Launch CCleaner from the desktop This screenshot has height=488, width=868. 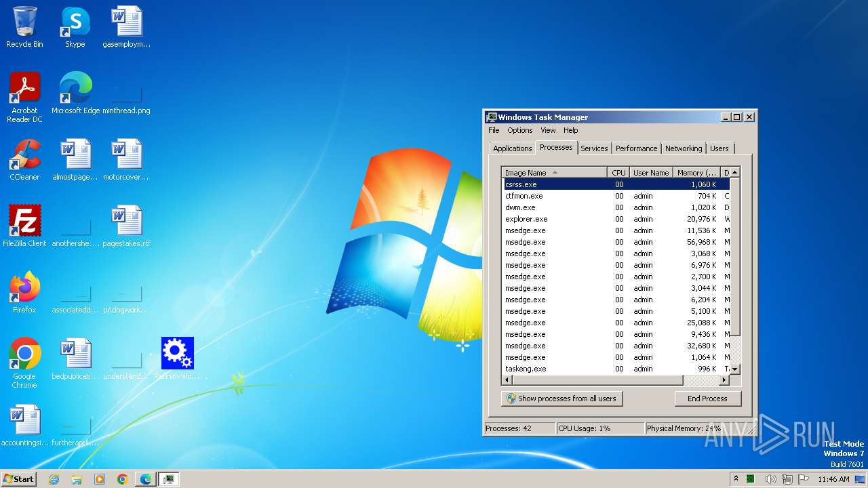[x=24, y=160]
